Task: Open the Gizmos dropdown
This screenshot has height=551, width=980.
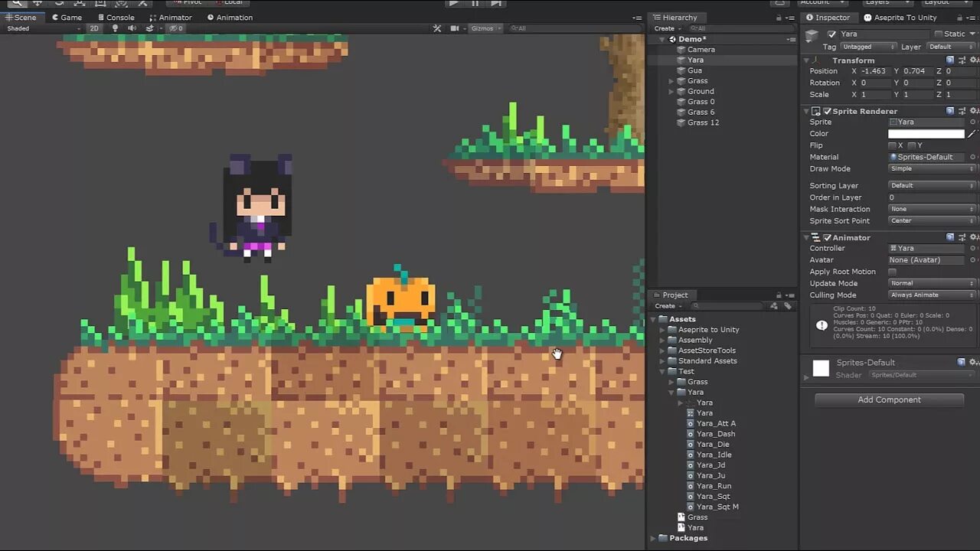Action: (x=486, y=28)
